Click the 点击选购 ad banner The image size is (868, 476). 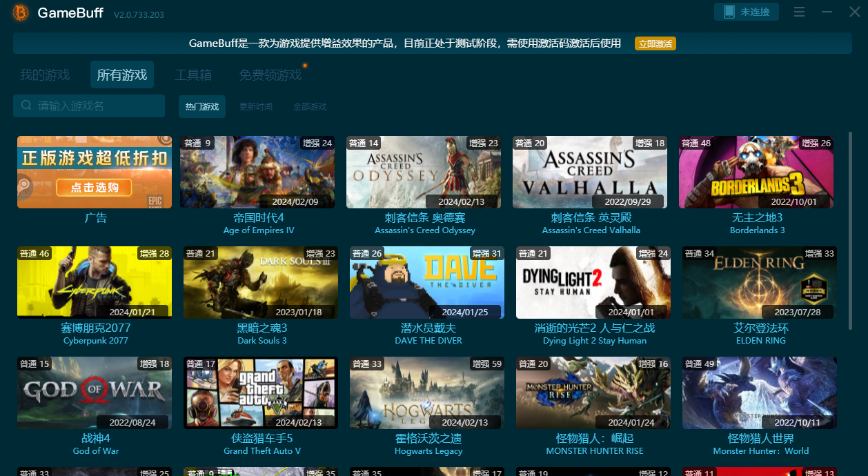pos(95,172)
